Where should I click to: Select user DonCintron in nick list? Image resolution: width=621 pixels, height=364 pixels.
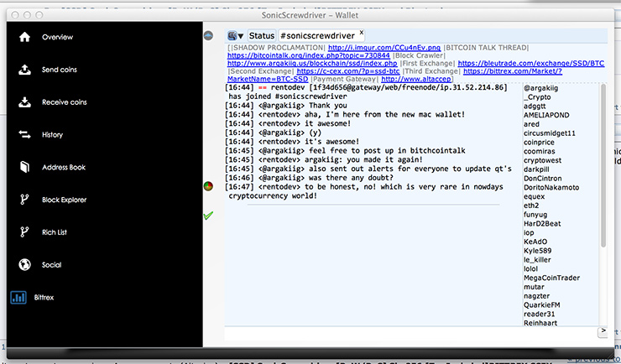click(543, 179)
